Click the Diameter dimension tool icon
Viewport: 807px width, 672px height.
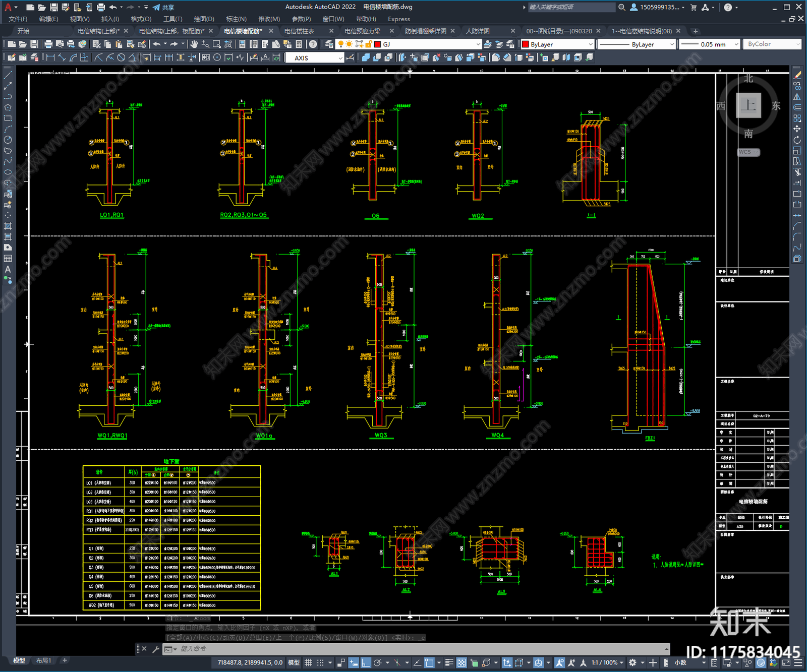[x=121, y=57]
